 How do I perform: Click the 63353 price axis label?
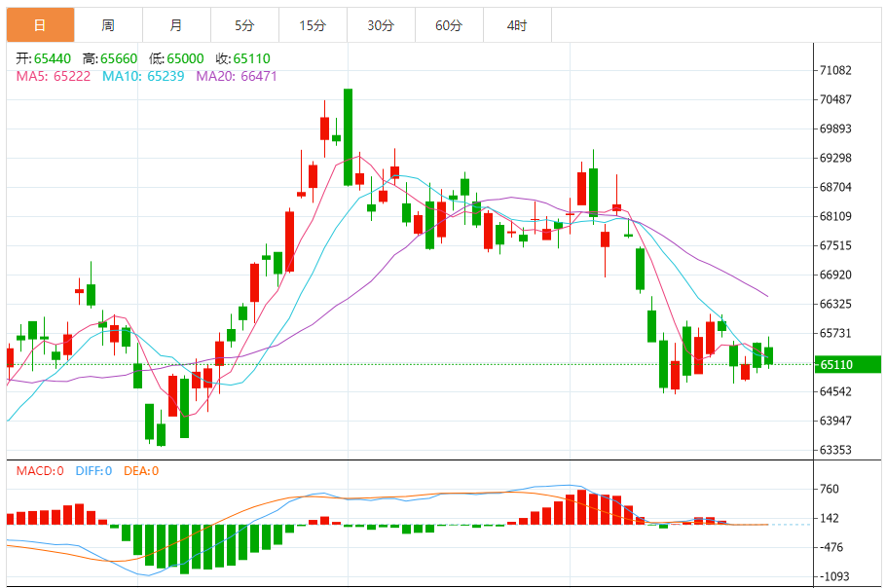(x=835, y=450)
